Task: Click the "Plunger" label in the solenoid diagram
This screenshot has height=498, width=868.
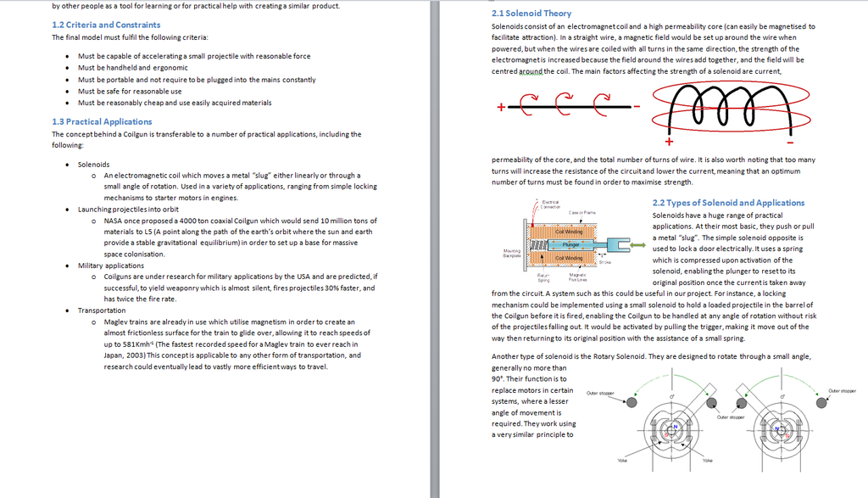Action: pyautogui.click(x=570, y=244)
